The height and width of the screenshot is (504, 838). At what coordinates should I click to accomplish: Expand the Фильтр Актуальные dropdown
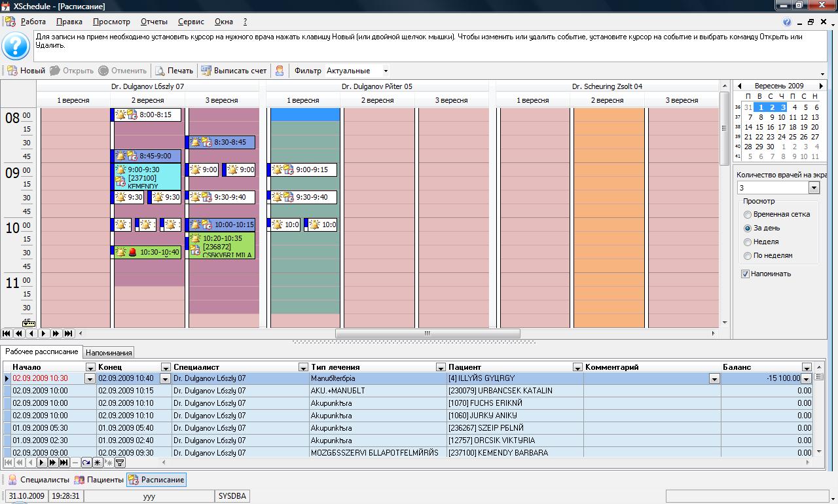[x=386, y=71]
